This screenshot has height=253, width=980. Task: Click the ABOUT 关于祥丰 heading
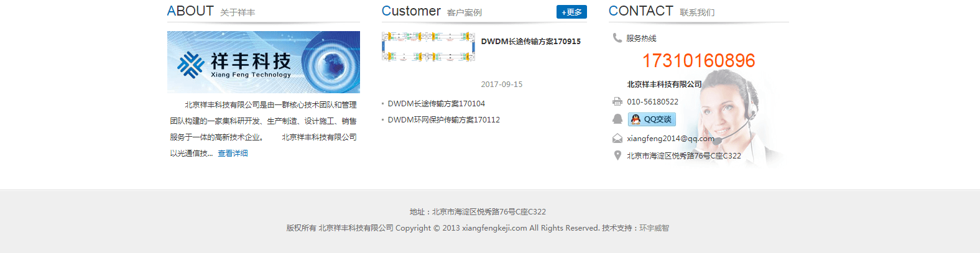[x=211, y=11]
